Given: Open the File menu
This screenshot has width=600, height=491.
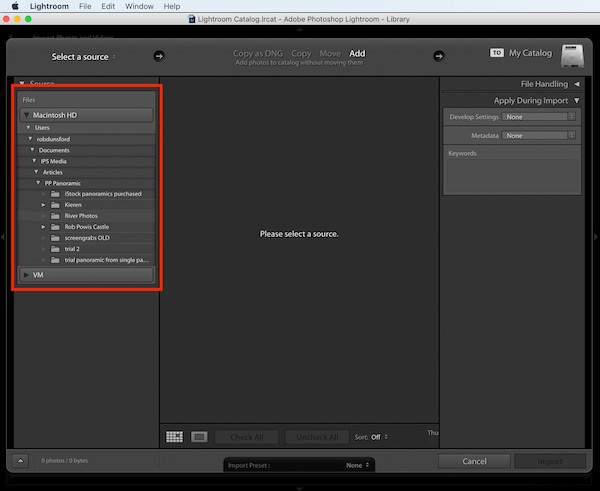Looking at the screenshot, I should pyautogui.click(x=85, y=6).
